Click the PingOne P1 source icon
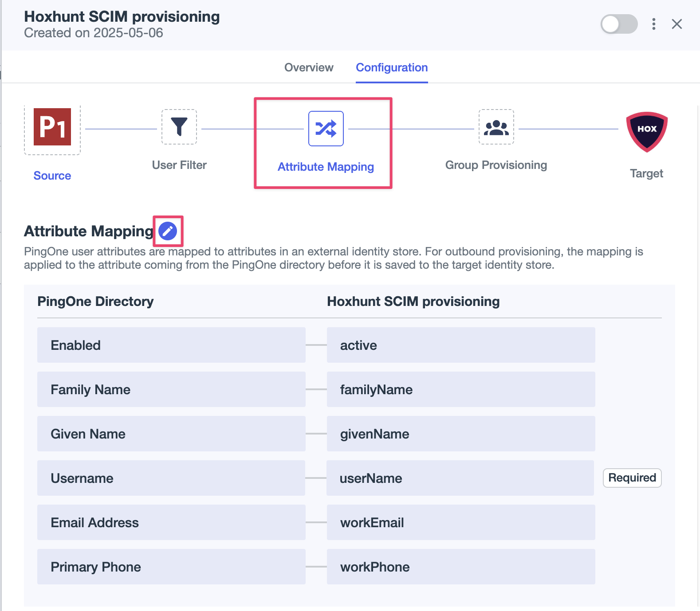The height and width of the screenshot is (611, 700). (52, 127)
